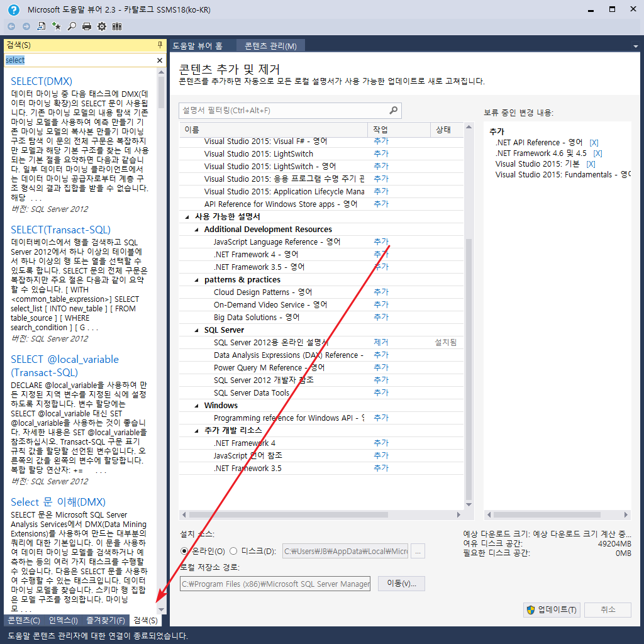Click the 이름 column header

pos(274,130)
